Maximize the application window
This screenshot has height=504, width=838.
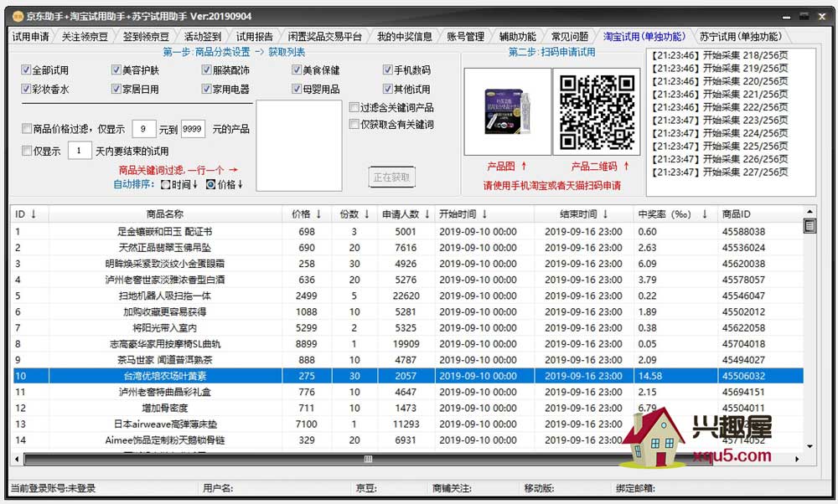804,17
